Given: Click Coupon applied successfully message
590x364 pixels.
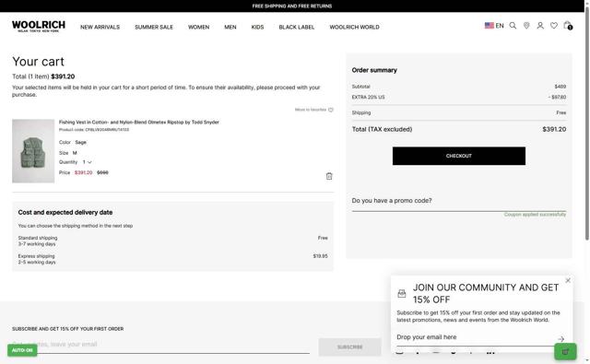Looking at the screenshot, I should (x=535, y=215).
